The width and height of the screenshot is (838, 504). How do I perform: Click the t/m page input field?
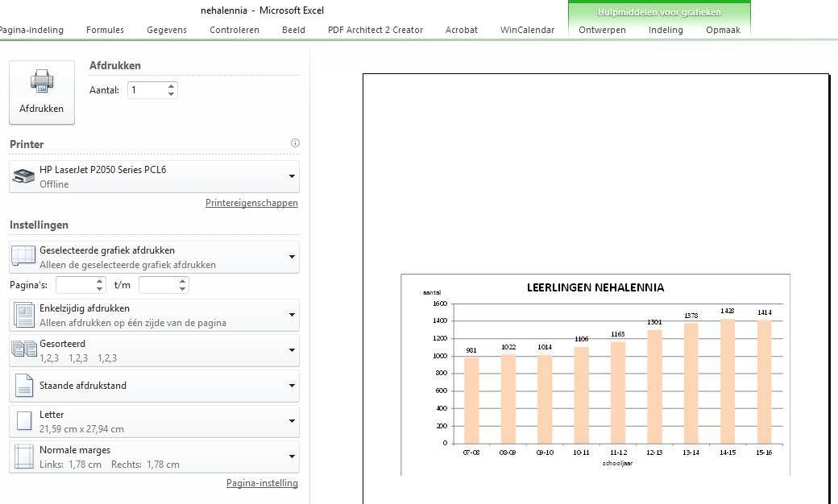[x=158, y=285]
